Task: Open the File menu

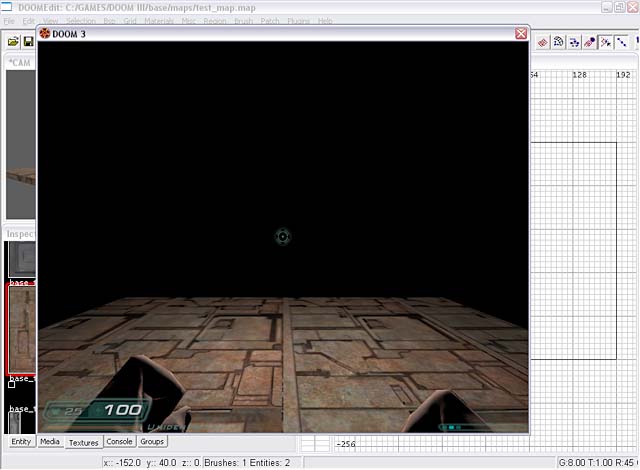Action: pyautogui.click(x=9, y=20)
